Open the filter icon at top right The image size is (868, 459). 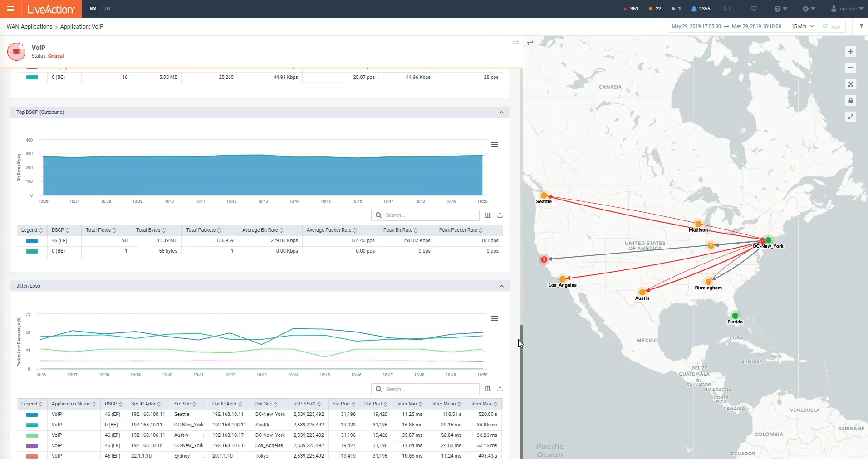point(861,26)
